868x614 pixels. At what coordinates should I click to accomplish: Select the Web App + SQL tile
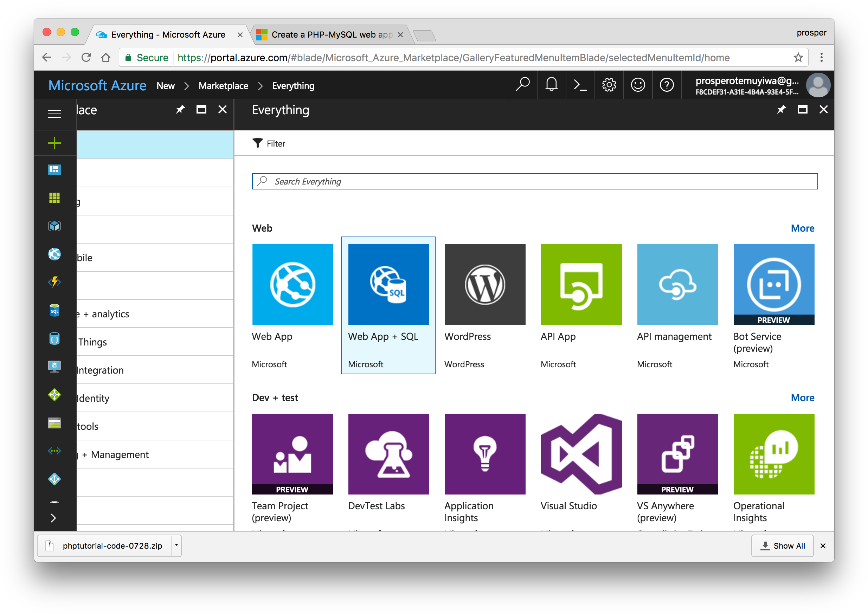388,305
